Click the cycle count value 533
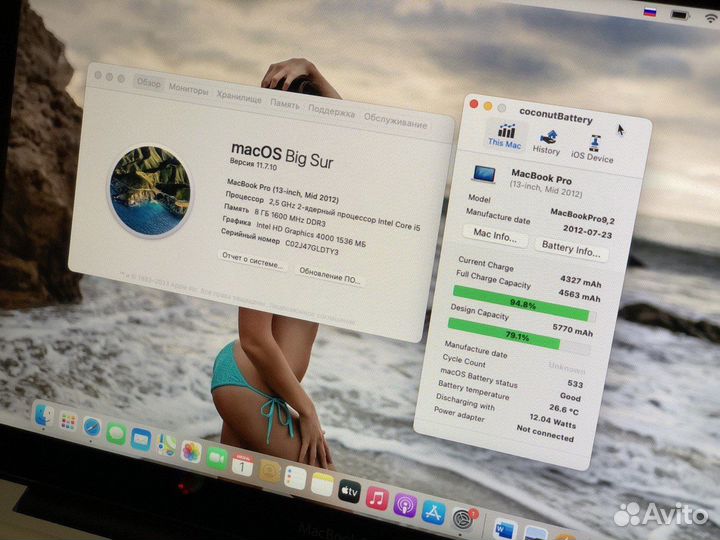The height and width of the screenshot is (540, 720). coord(575,384)
